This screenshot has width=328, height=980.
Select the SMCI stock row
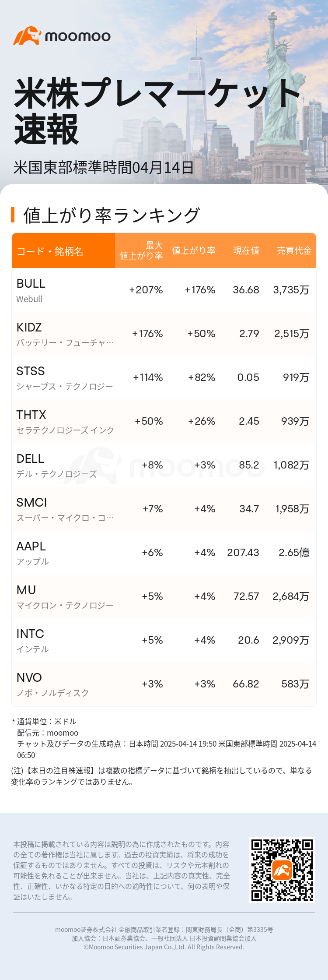pyautogui.click(x=164, y=509)
